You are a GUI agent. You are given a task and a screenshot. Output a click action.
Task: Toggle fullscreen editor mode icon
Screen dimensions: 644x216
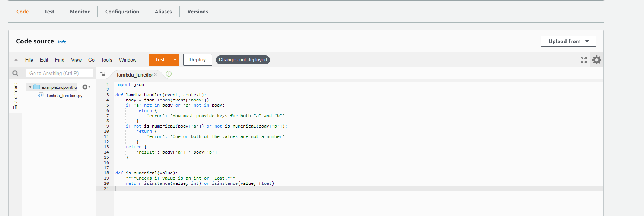click(x=583, y=60)
